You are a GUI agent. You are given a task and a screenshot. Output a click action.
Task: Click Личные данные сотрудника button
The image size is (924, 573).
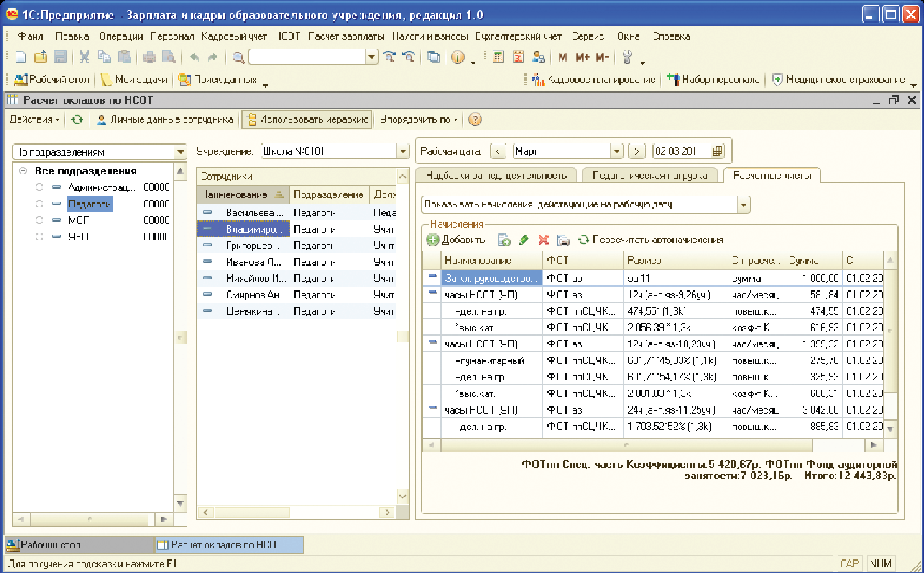tap(165, 119)
